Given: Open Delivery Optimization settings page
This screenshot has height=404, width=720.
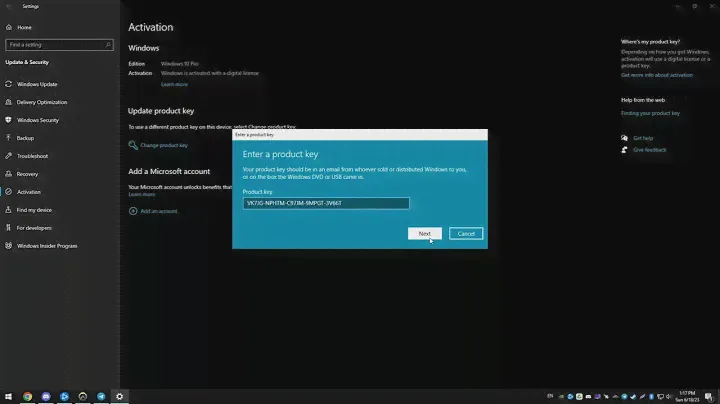Looking at the screenshot, I should tap(42, 102).
